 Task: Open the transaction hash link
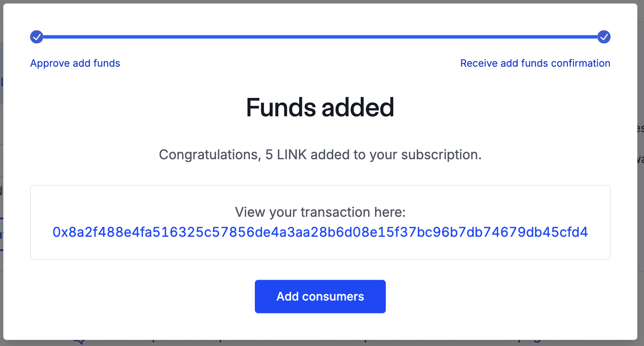point(320,232)
